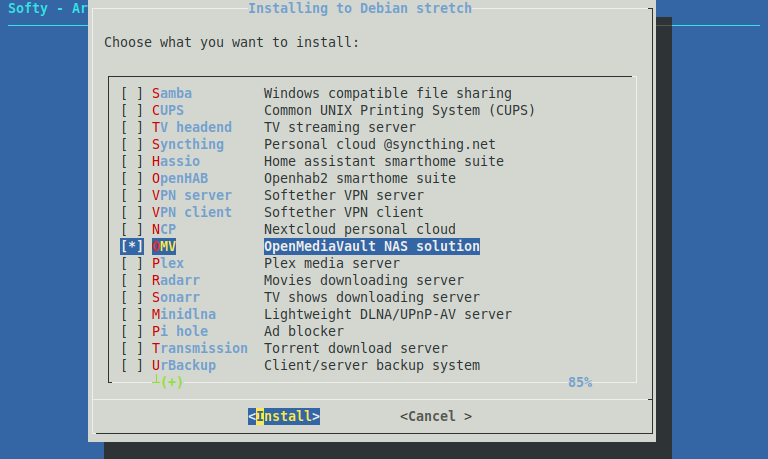
Task: Click the 85% scroll position indicator
Action: coord(580,383)
